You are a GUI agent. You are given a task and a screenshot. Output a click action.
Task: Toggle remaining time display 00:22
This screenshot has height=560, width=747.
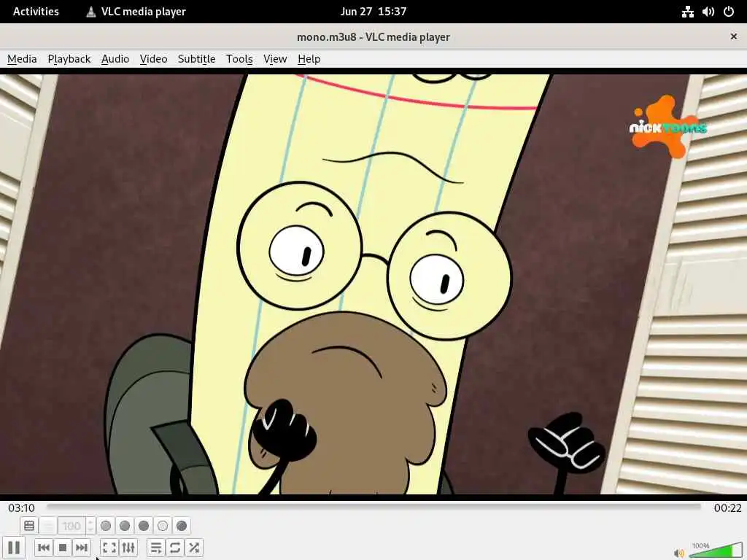coord(727,508)
